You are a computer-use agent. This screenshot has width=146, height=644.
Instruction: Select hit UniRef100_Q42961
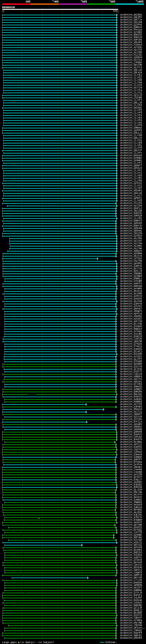pyautogui.click(x=131, y=15)
